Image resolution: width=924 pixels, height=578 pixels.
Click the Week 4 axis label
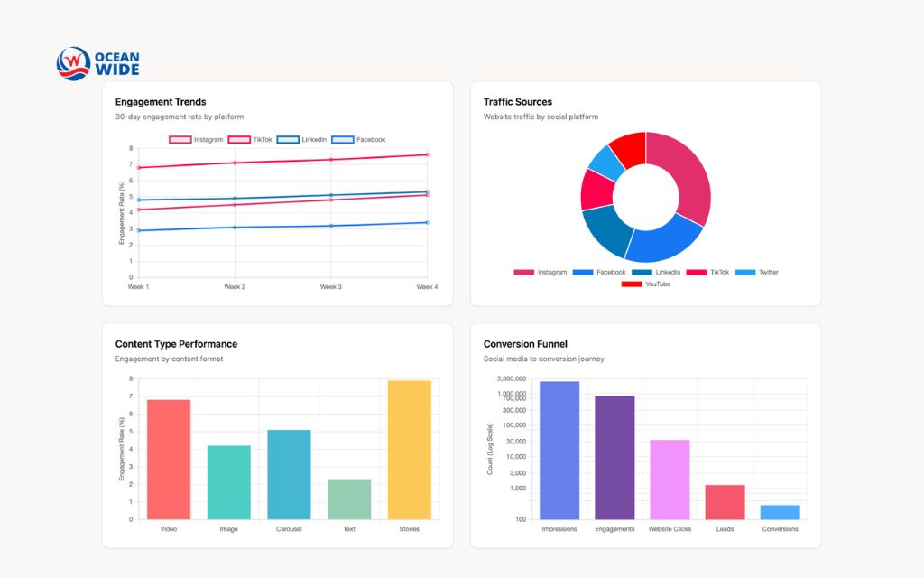pos(427,286)
